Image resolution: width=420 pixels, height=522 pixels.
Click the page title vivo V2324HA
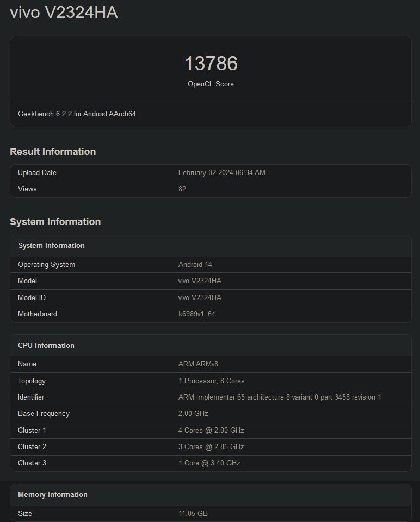pos(64,13)
